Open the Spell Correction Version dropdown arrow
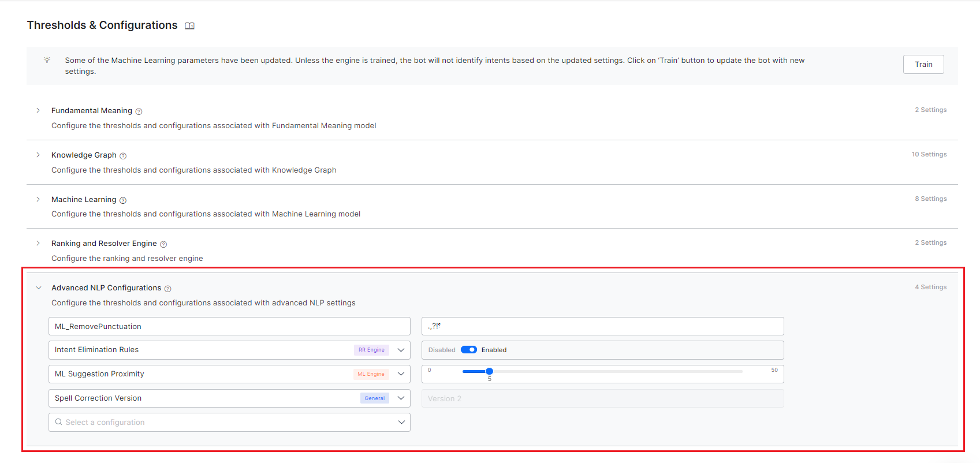 pos(401,398)
